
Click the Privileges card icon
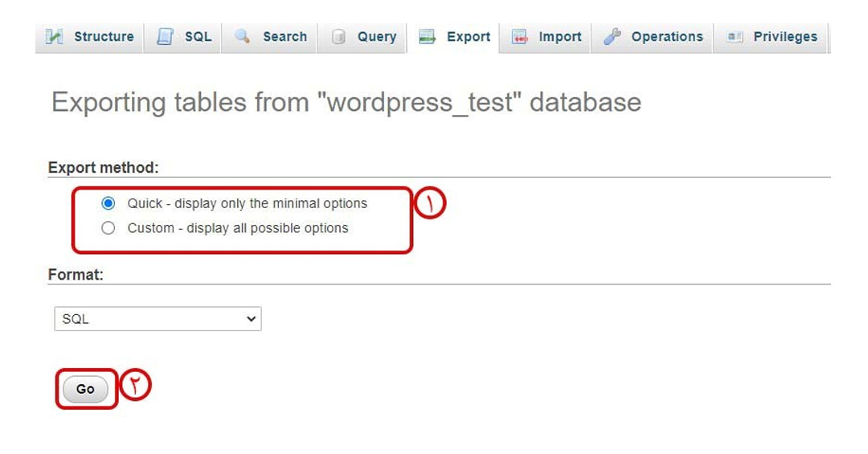tap(735, 36)
